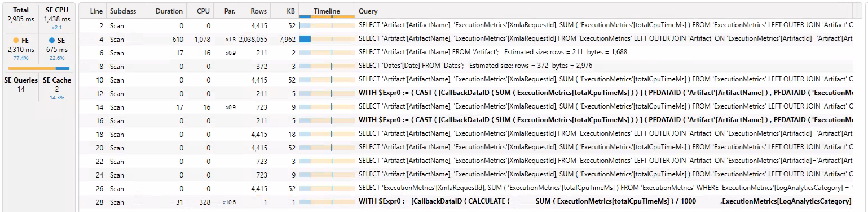Select the Line 28 CALCULATE query row

pyautogui.click(x=465, y=202)
